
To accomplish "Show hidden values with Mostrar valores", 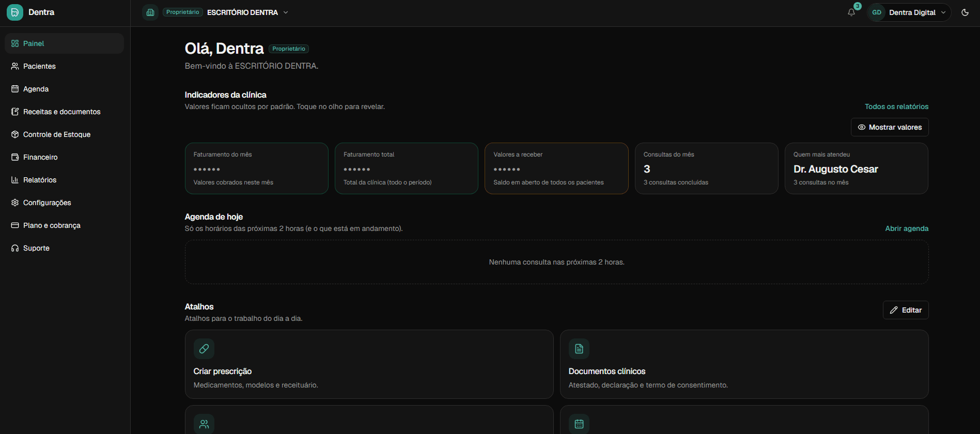I will point(890,127).
